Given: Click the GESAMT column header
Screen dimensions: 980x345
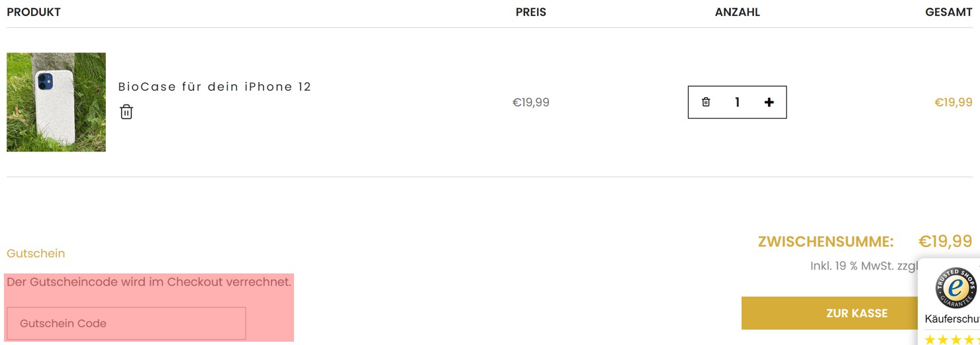Looking at the screenshot, I should [949, 13].
